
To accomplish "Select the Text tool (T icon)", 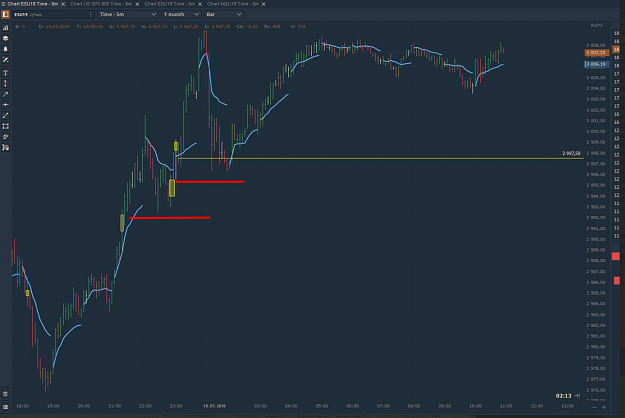I will pyautogui.click(x=6, y=73).
